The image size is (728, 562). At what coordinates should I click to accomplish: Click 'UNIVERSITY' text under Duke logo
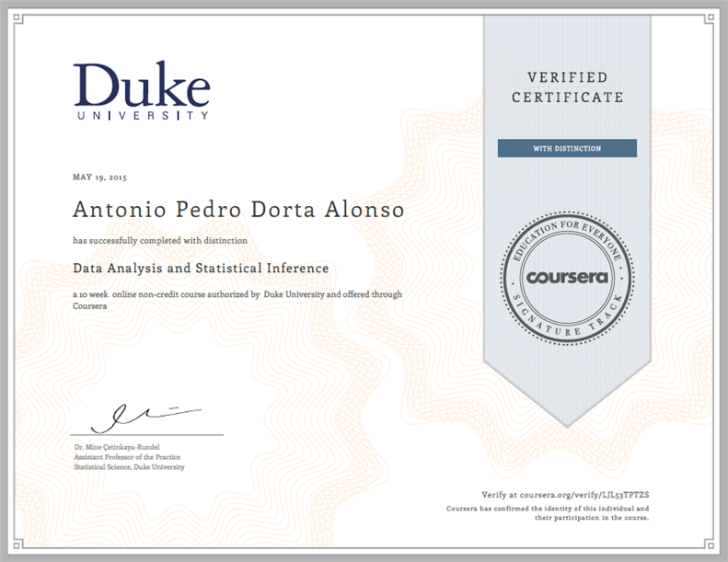tap(143, 116)
